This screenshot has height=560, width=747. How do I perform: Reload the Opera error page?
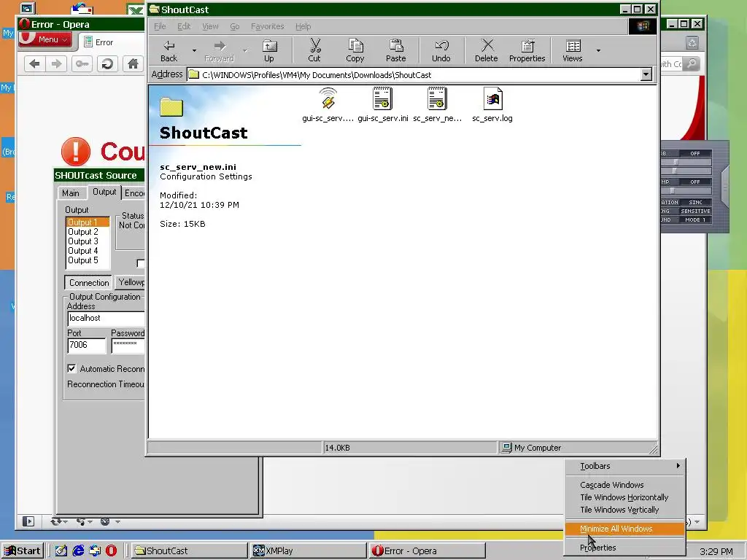[x=107, y=64]
